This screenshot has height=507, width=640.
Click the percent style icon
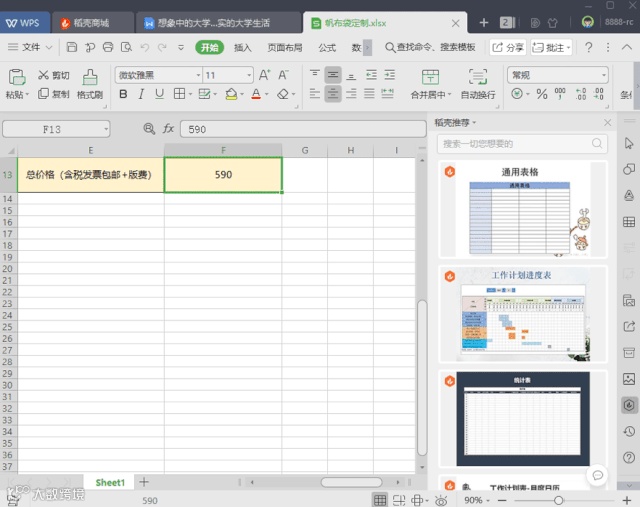click(542, 94)
